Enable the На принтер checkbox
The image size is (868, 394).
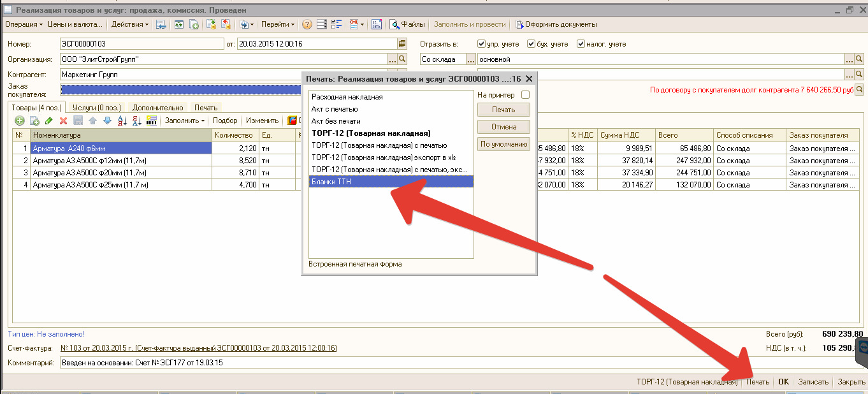525,95
